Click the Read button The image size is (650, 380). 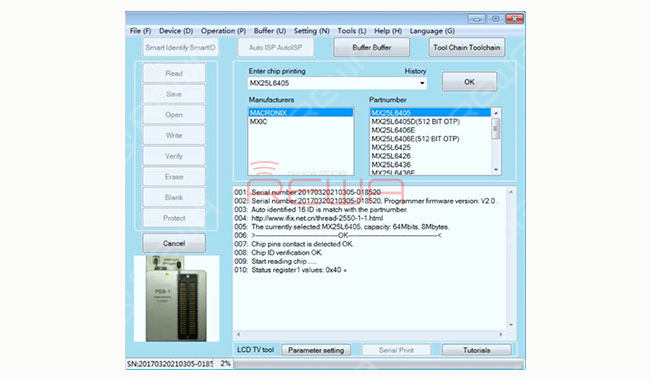[x=174, y=73]
